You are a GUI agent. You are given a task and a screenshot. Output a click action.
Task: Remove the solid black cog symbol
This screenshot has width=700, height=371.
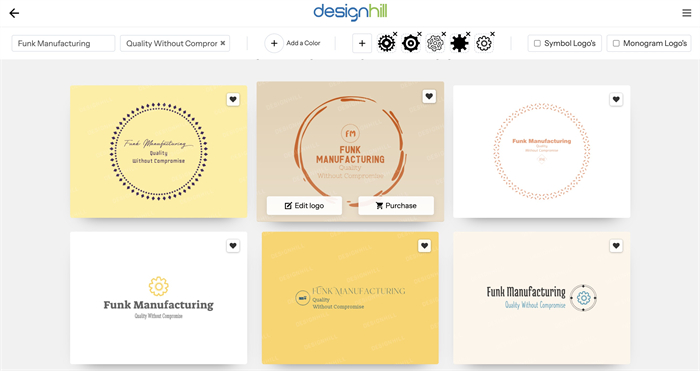point(468,33)
